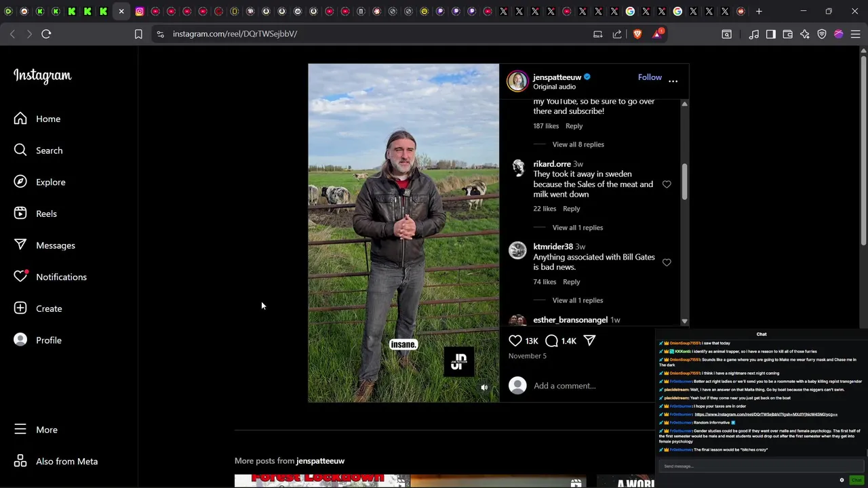Open Search from the Instagram sidebar
The height and width of the screenshot is (488, 868).
tap(38, 150)
